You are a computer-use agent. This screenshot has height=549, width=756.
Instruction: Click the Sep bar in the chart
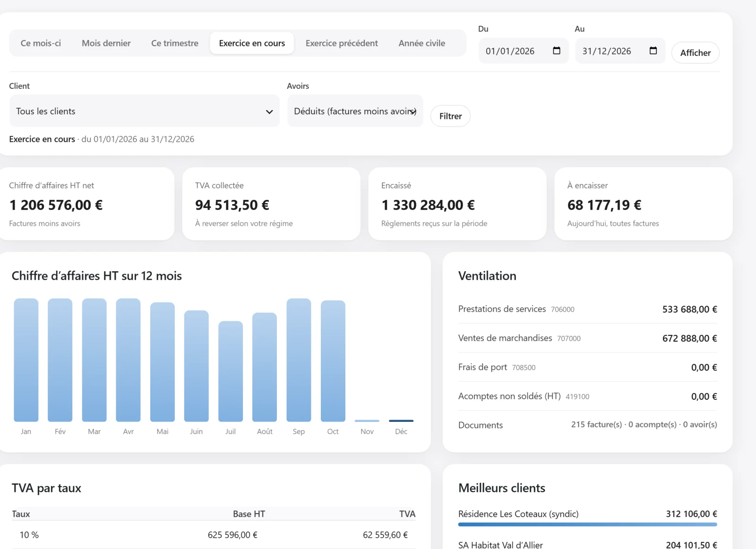click(299, 360)
